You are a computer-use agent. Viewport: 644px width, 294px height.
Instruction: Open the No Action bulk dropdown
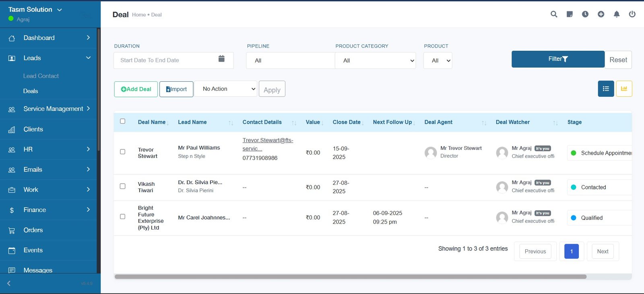229,89
